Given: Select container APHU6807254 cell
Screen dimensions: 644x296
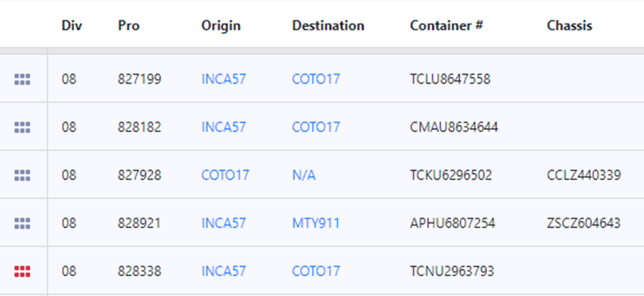Looking at the screenshot, I should click(x=452, y=223).
